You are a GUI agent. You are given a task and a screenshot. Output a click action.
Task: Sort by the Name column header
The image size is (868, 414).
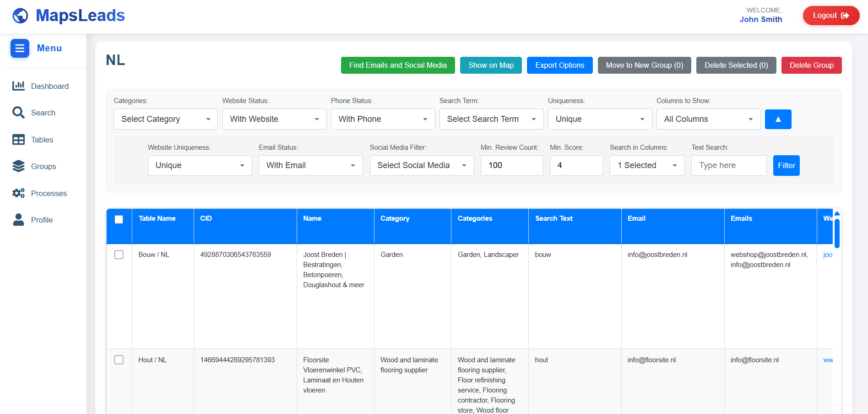click(x=312, y=218)
